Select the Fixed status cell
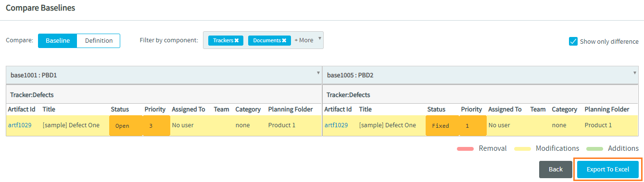Image resolution: width=644 pixels, height=182 pixels. (x=442, y=126)
